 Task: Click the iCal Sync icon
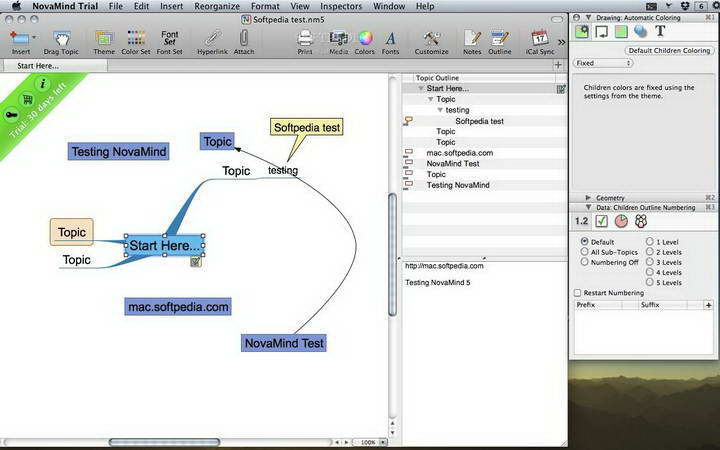click(540, 38)
